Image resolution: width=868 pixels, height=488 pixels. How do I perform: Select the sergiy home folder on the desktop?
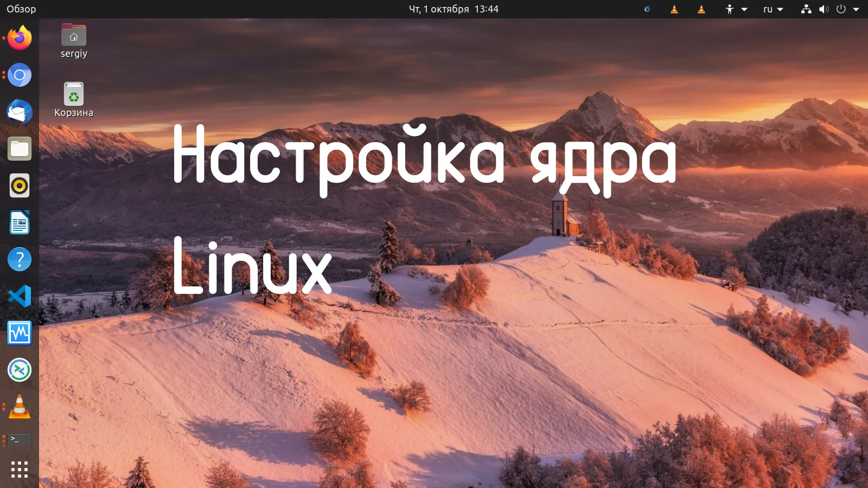[x=74, y=41]
